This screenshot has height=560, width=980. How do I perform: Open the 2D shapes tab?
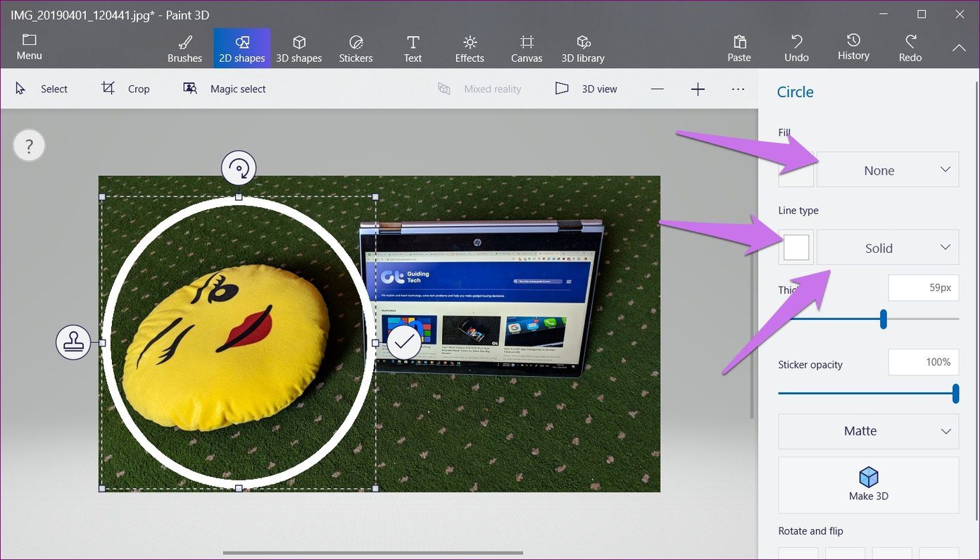[242, 49]
